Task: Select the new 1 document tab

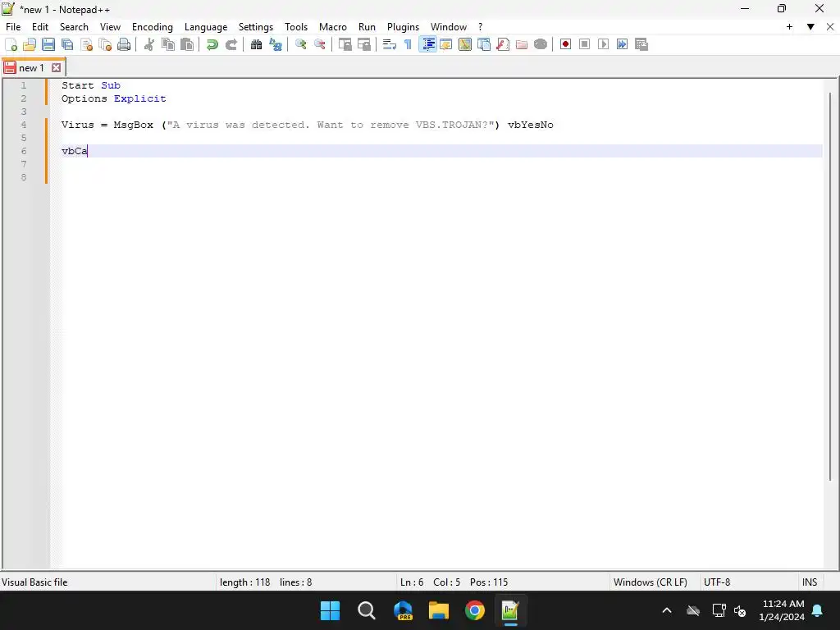Action: (31, 68)
